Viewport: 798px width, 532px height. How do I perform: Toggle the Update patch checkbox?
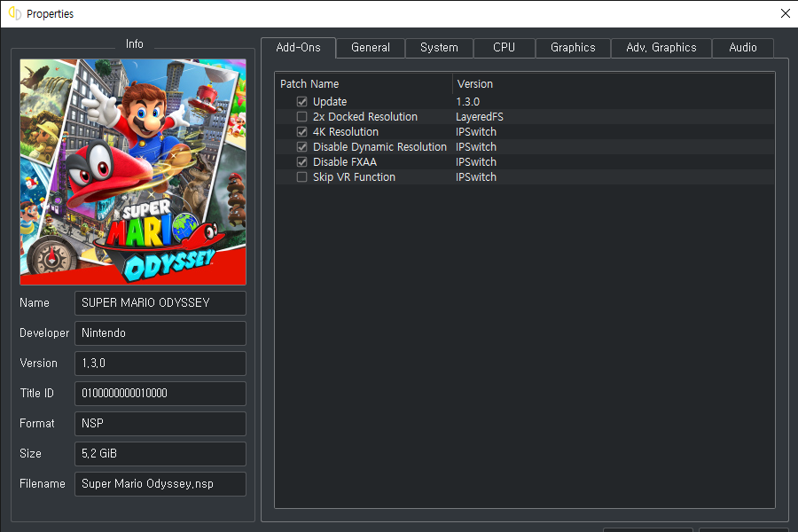coord(301,102)
